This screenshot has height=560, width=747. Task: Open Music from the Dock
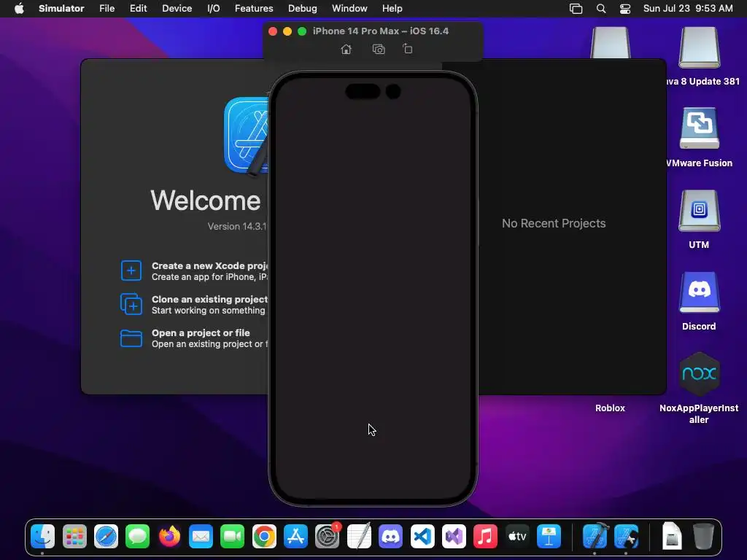click(x=485, y=537)
